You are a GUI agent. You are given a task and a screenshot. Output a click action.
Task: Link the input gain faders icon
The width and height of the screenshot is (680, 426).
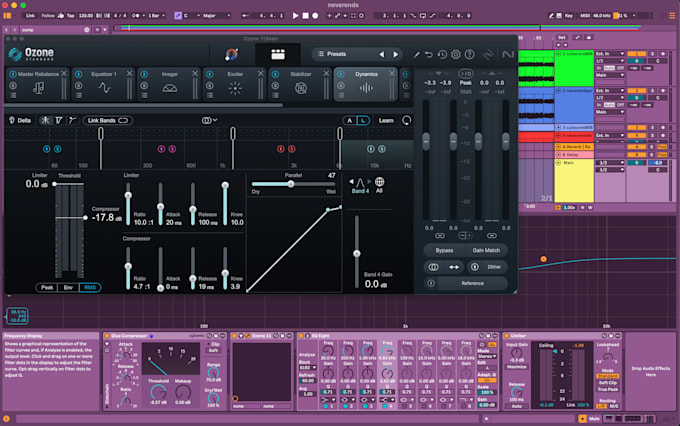[440, 236]
